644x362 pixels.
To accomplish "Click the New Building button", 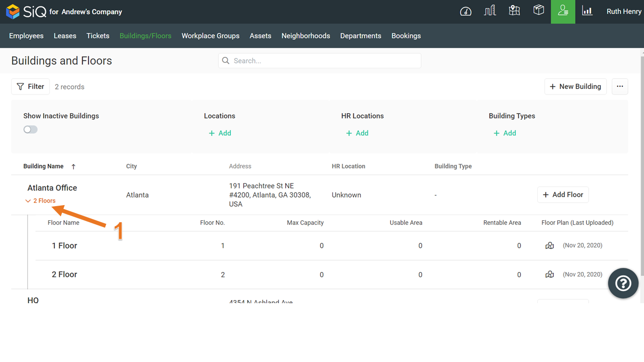I will [576, 86].
